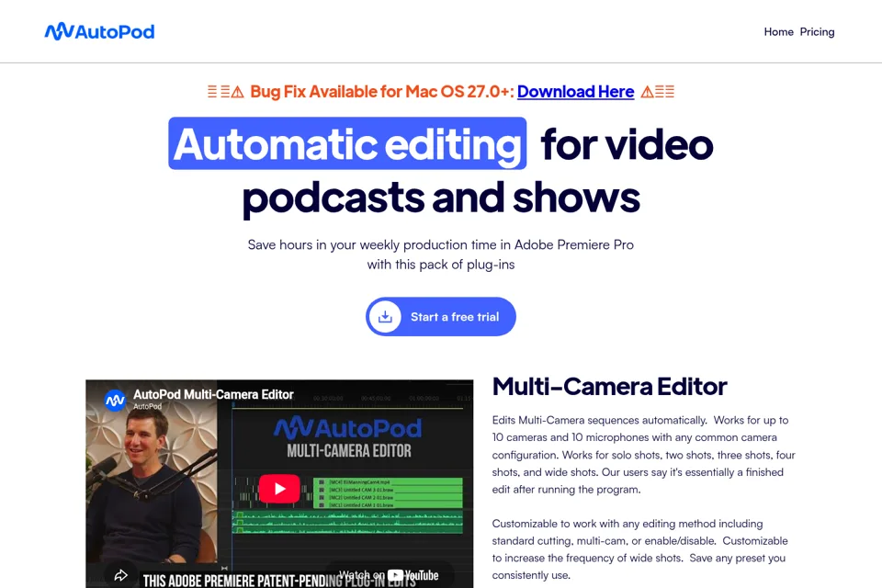This screenshot has width=882, height=588.
Task: Open the Pricing nav link
Action: tap(817, 32)
